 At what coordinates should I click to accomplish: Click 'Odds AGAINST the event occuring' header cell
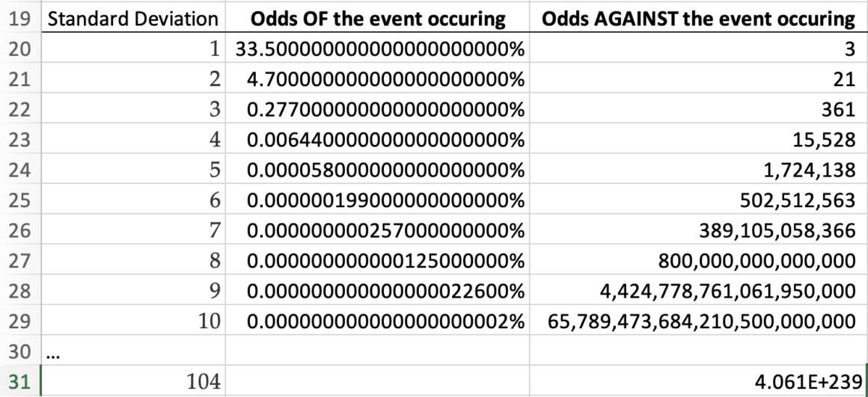pyautogui.click(x=699, y=19)
